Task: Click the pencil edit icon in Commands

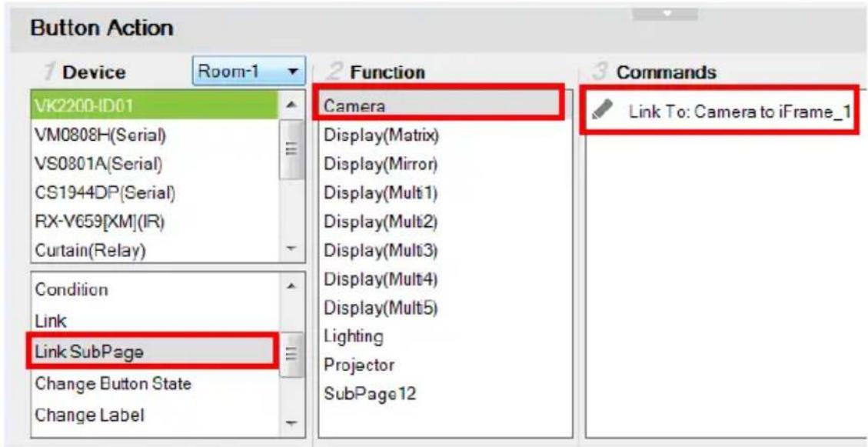Action: [x=602, y=112]
